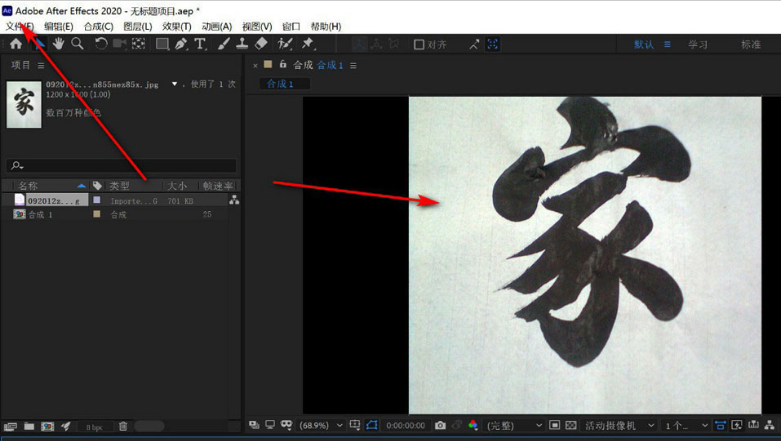The height and width of the screenshot is (441, 781).
Task: Select the Pen tool
Action: [x=181, y=44]
